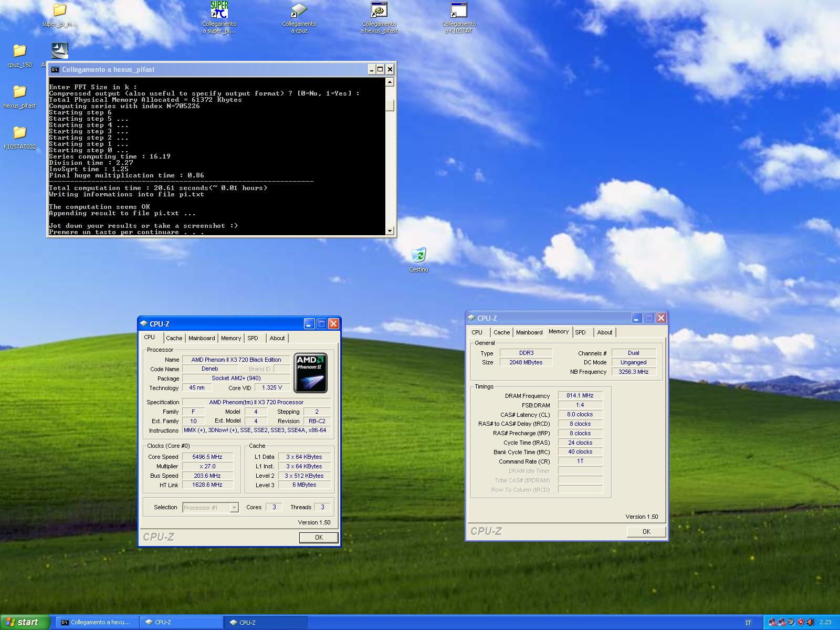840x630 pixels.
Task: Click the CAS# Latency value 8.0 clocks
Action: [580, 415]
